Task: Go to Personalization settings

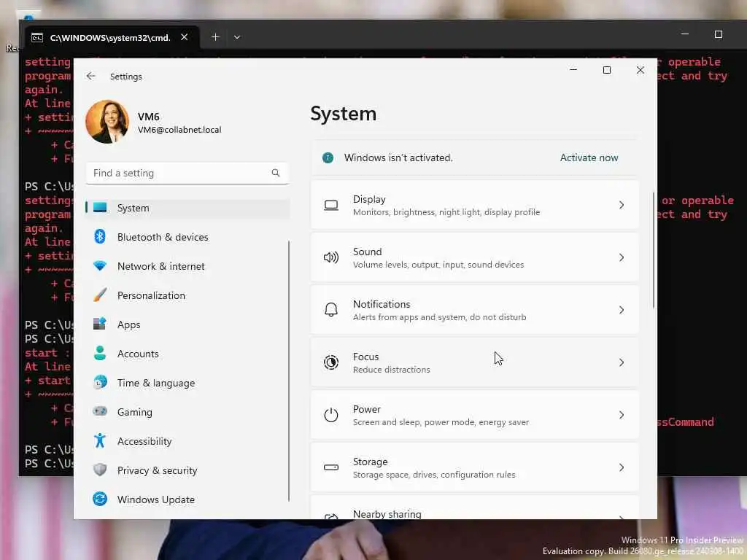Action: click(x=187, y=295)
